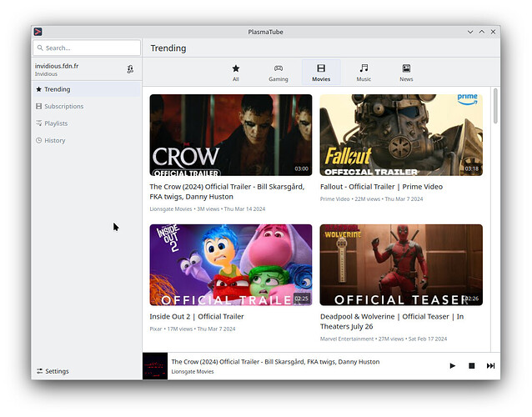
Task: Switch to the Gaming trending tab
Action: [279, 73]
